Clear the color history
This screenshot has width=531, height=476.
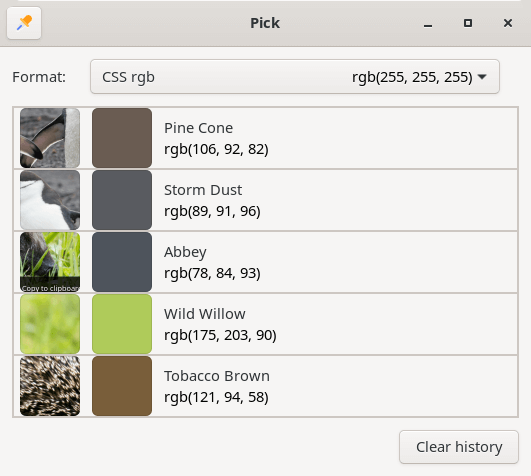point(459,447)
